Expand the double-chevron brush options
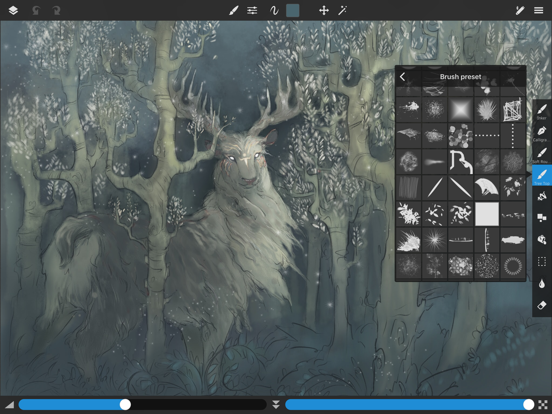The width and height of the screenshot is (552, 414). pos(276,404)
